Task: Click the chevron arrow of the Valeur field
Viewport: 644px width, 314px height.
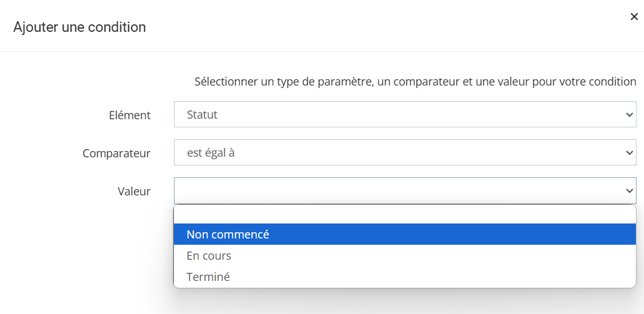Action: coord(628,191)
